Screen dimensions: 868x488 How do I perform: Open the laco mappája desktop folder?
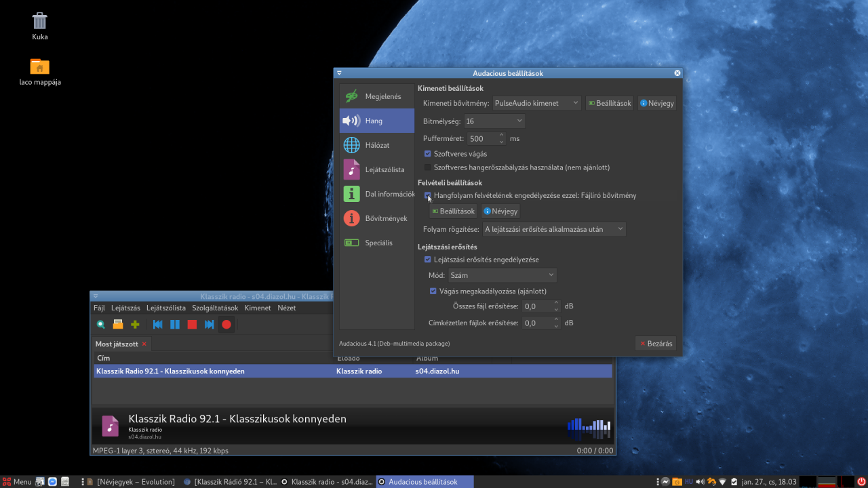point(40,72)
